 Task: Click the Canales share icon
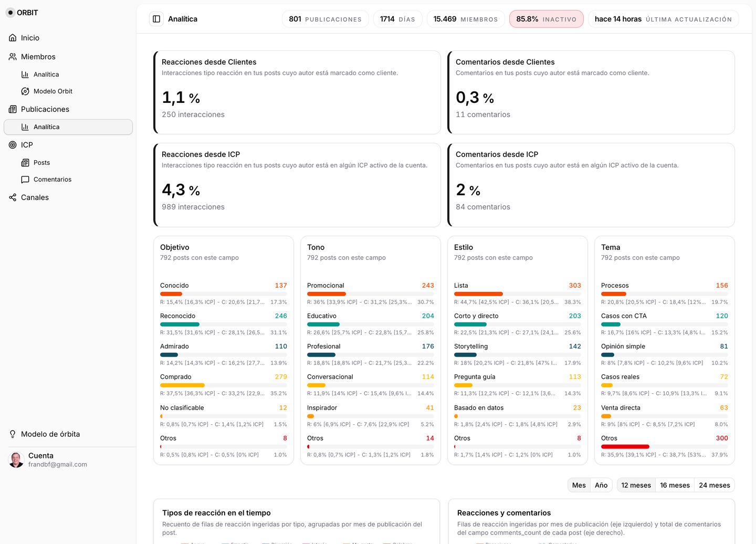coord(13,197)
